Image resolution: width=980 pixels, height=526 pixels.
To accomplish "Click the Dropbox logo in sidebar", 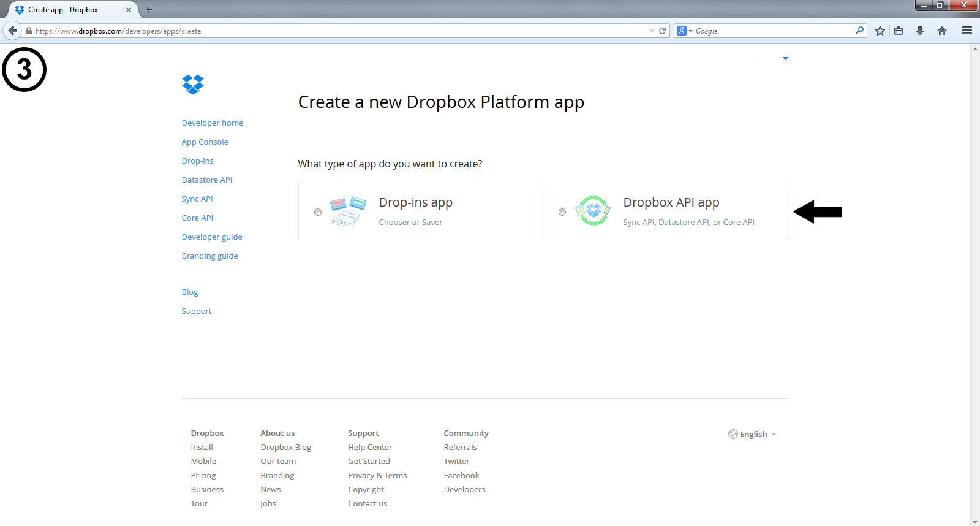I will coord(193,85).
